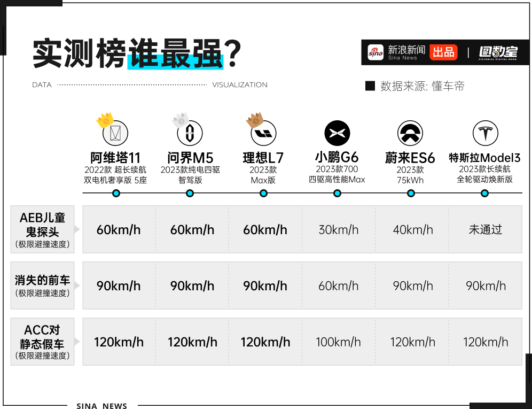
Task: Click the DATA label under the headline
Action: (42, 85)
